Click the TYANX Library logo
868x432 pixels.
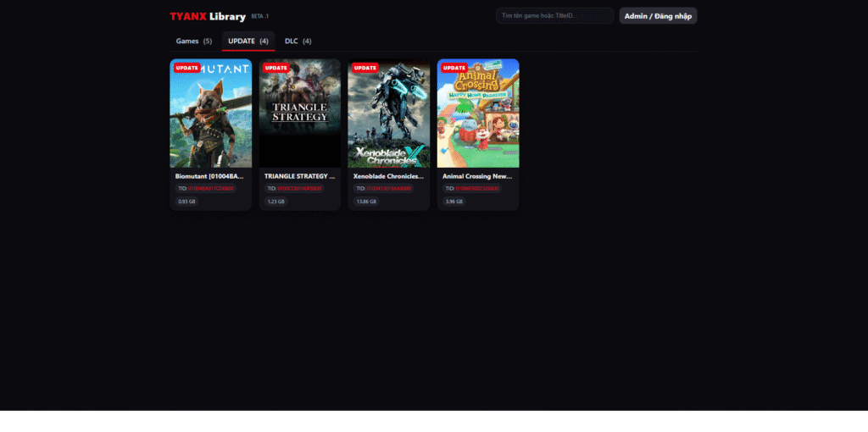coord(208,16)
